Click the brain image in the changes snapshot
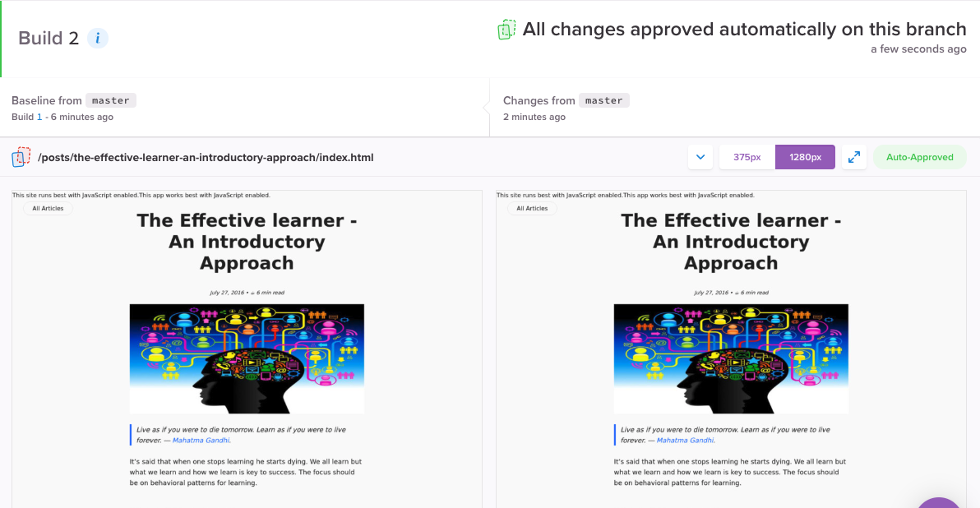 tap(731, 358)
